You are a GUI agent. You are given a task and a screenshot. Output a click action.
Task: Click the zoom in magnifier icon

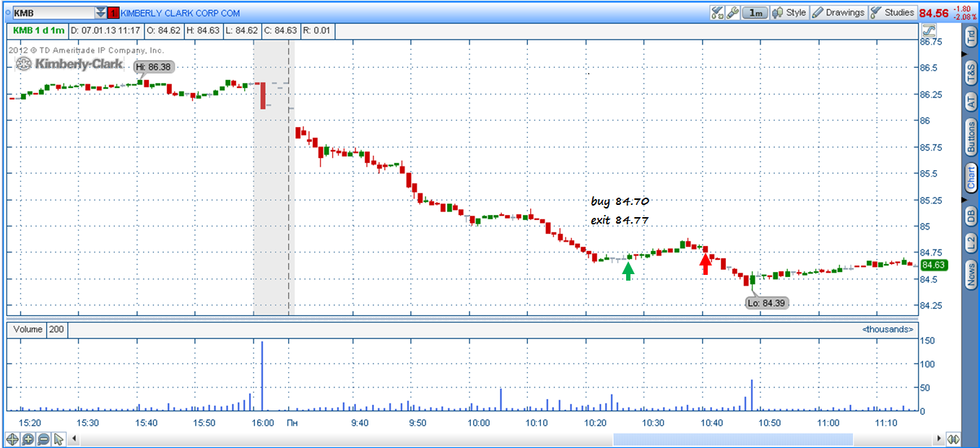27,439
